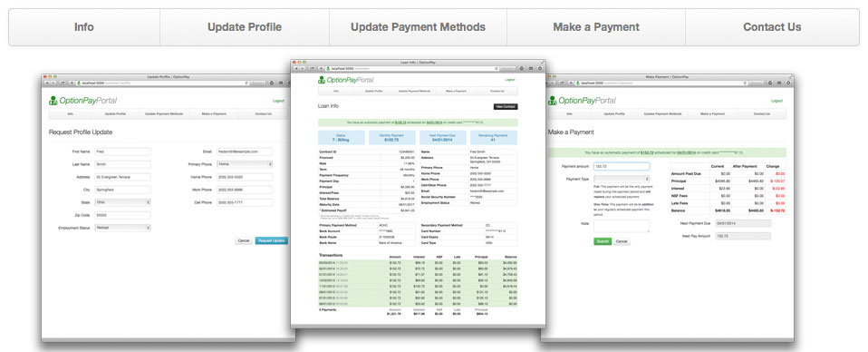
Task: Click Cancel button in Update Profile window
Action: tap(244, 241)
